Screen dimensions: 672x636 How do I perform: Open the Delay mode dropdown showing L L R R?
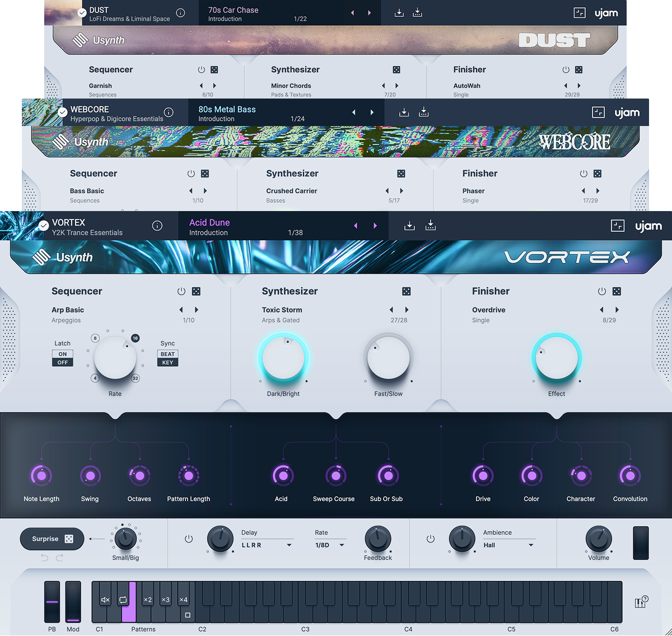267,544
